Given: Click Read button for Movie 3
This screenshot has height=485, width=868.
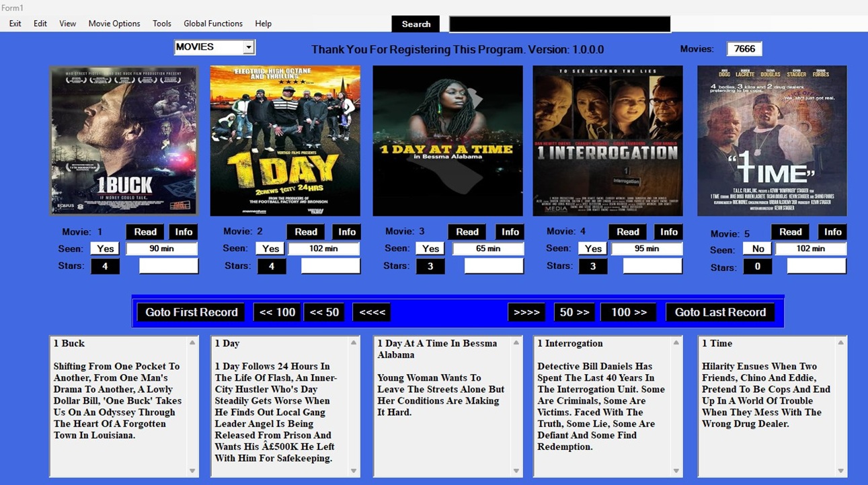Looking at the screenshot, I should (467, 232).
